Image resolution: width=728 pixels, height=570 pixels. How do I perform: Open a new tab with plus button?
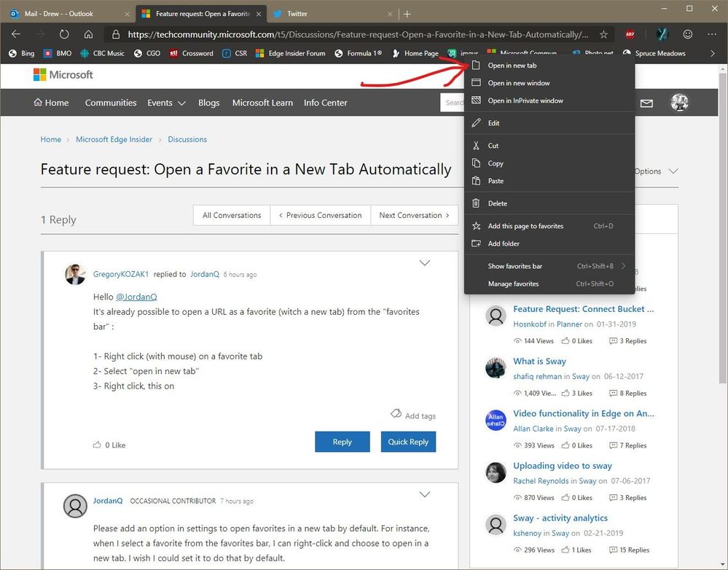click(x=407, y=14)
